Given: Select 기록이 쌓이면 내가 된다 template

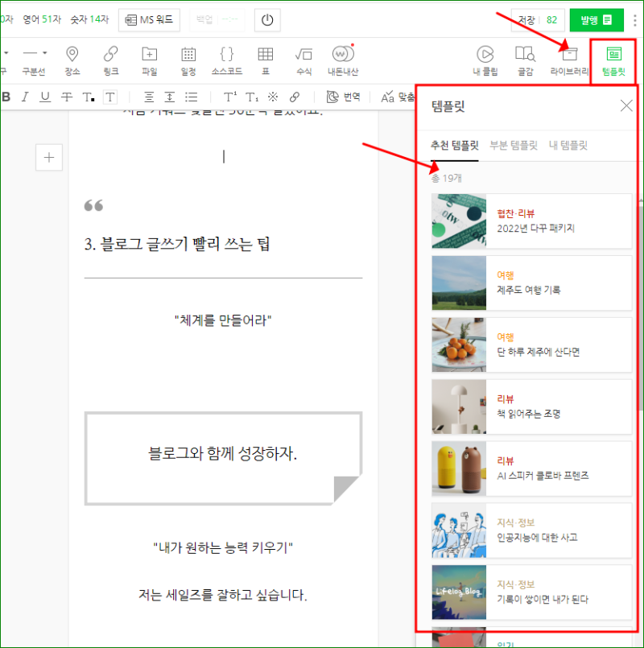Looking at the screenshot, I should (531, 592).
